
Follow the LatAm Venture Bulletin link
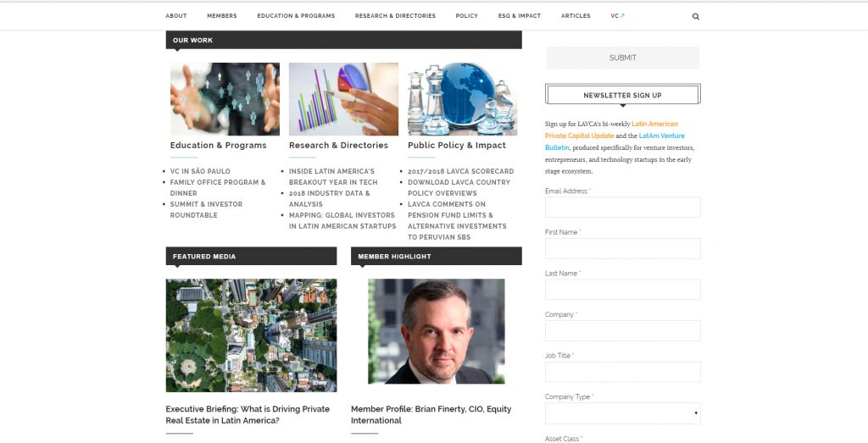pos(615,141)
